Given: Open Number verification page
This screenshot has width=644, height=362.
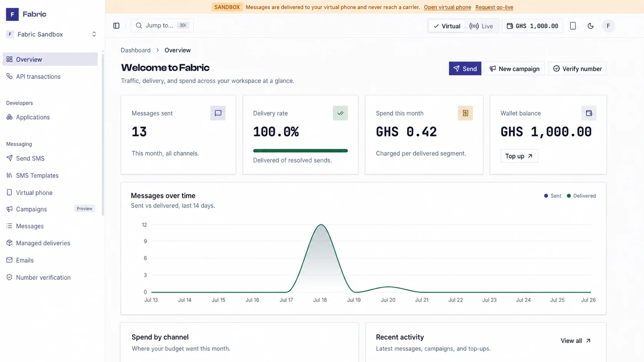Looking at the screenshot, I should point(50,277).
